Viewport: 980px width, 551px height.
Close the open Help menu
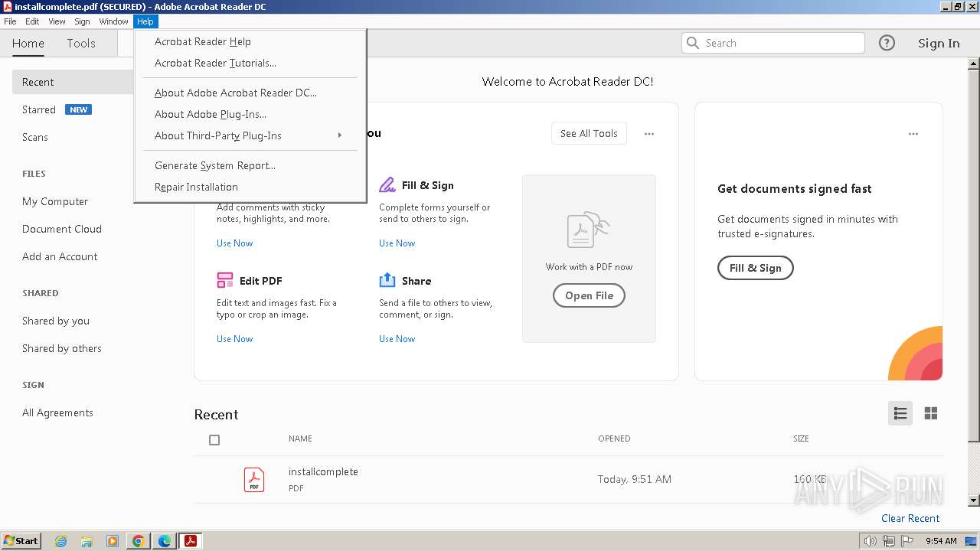point(145,21)
